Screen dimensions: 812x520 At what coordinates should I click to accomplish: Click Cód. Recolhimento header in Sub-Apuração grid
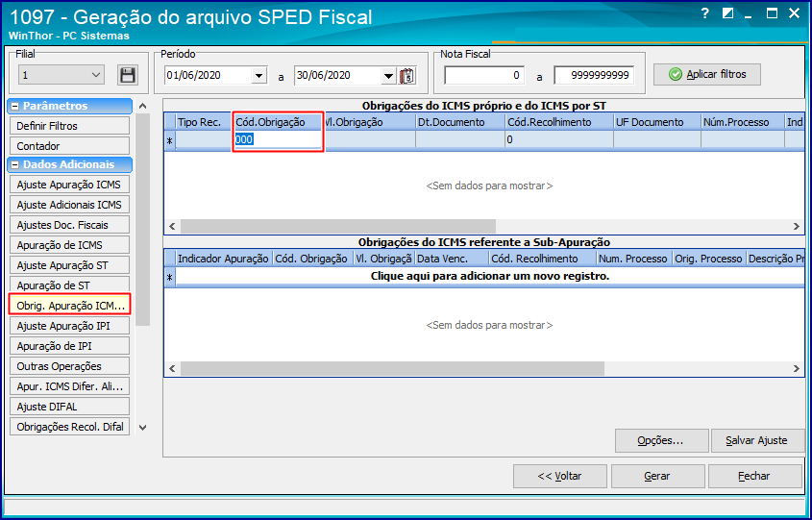tap(542, 259)
